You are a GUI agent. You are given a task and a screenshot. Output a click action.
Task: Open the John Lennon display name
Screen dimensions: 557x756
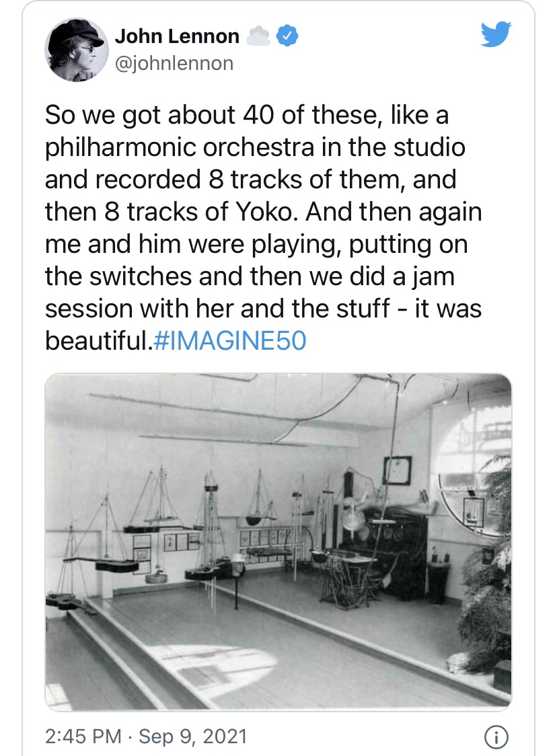[x=177, y=36]
